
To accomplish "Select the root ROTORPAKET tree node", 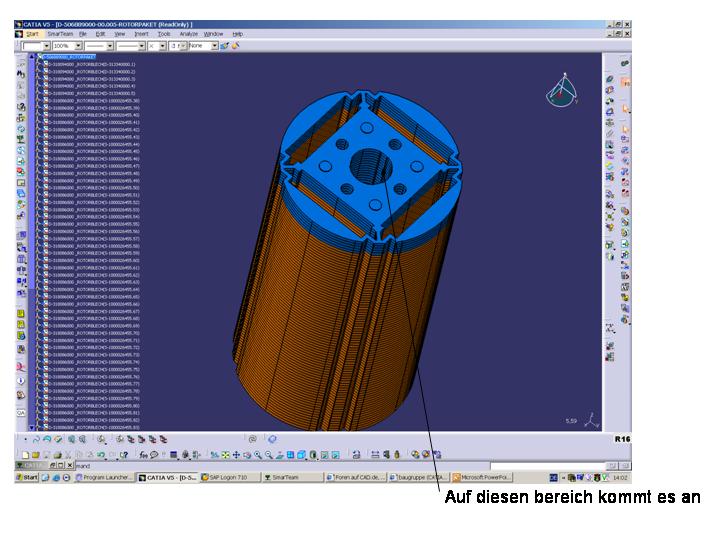I will [69, 57].
